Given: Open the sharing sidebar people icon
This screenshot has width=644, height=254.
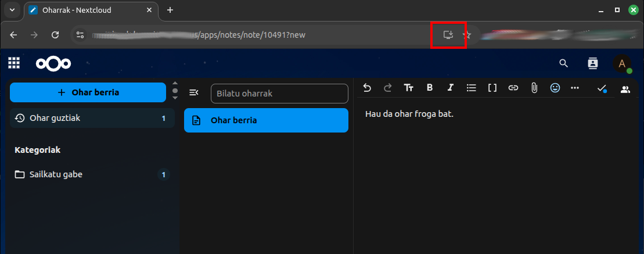Looking at the screenshot, I should pyautogui.click(x=625, y=90).
